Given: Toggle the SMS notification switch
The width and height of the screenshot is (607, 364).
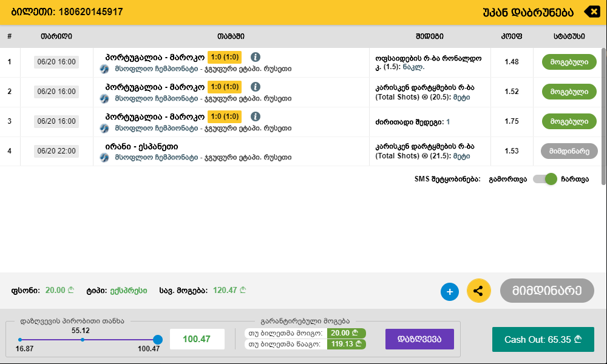Looking at the screenshot, I should point(544,179).
